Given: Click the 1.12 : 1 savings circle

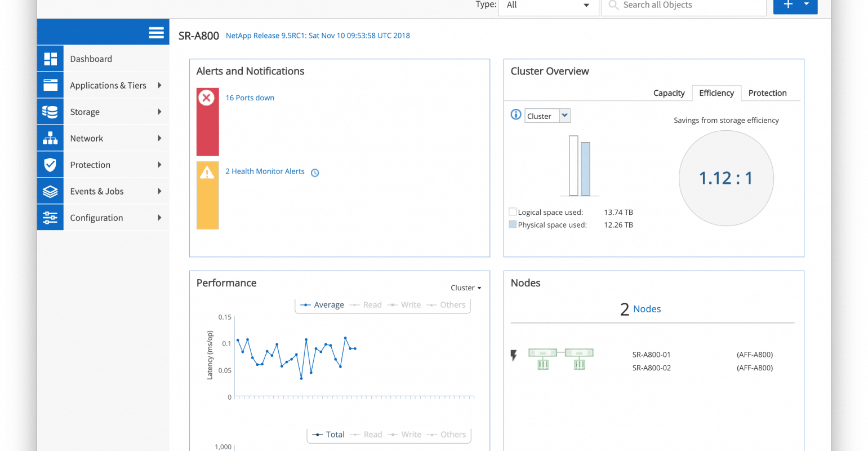Looking at the screenshot, I should click(726, 178).
